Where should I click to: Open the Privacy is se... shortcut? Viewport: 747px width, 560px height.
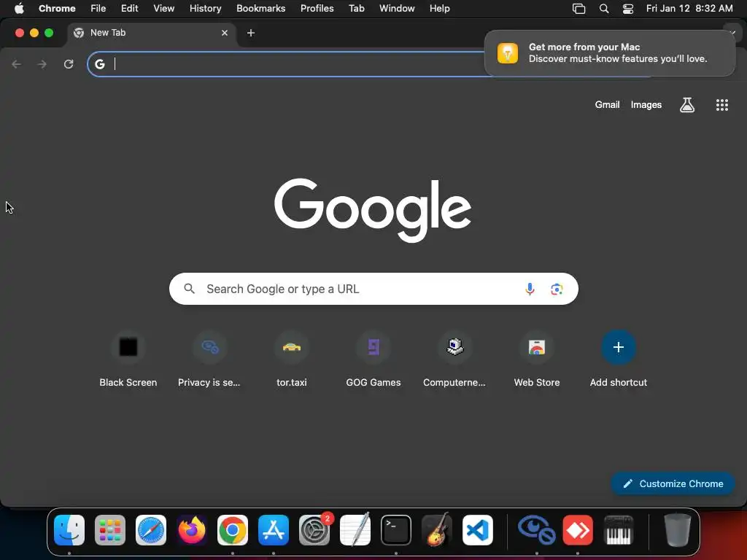coord(209,359)
